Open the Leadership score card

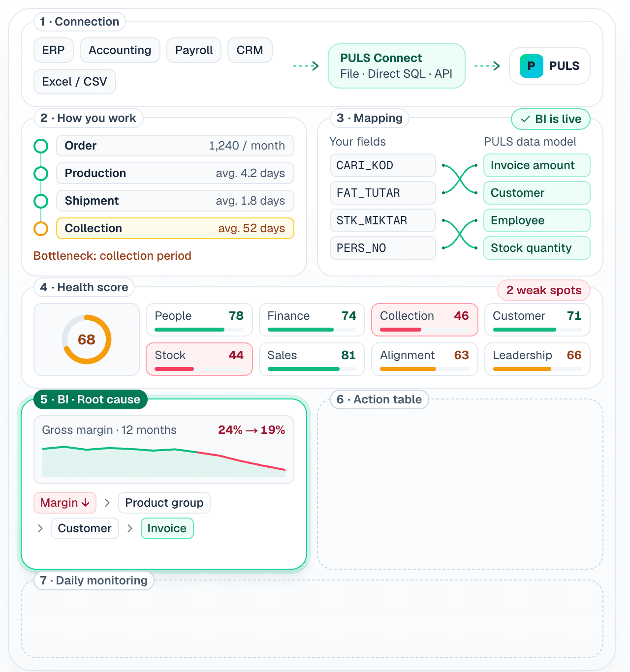click(x=537, y=359)
